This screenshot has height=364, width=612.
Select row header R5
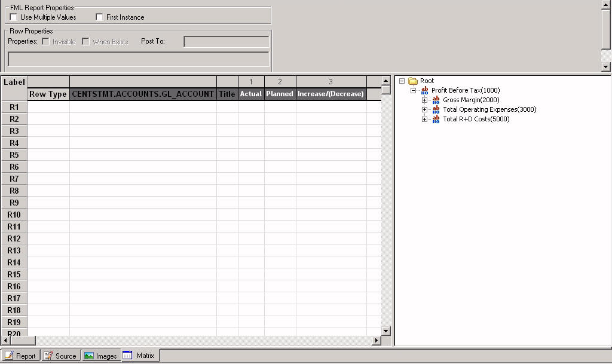click(x=14, y=155)
